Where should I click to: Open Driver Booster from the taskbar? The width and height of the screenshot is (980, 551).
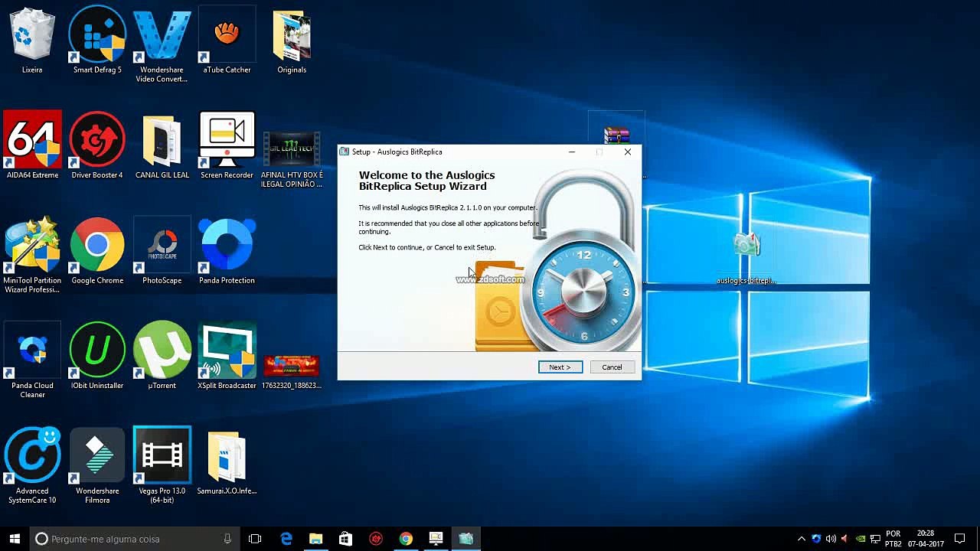[376, 539]
